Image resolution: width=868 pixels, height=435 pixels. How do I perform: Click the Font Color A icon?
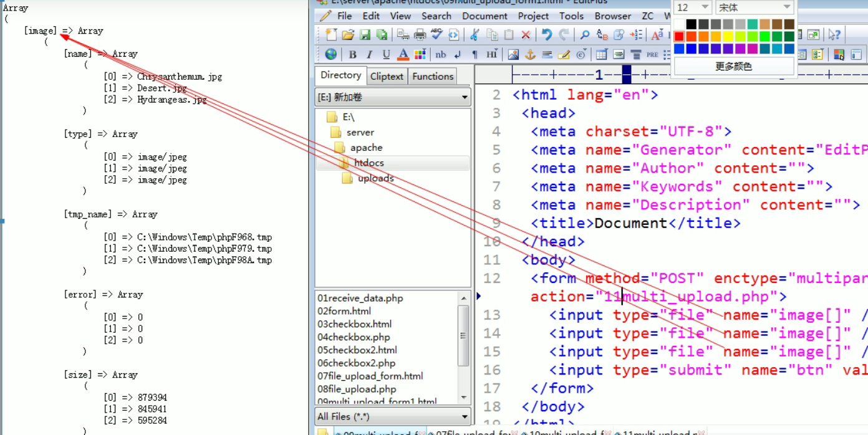pyautogui.click(x=403, y=55)
